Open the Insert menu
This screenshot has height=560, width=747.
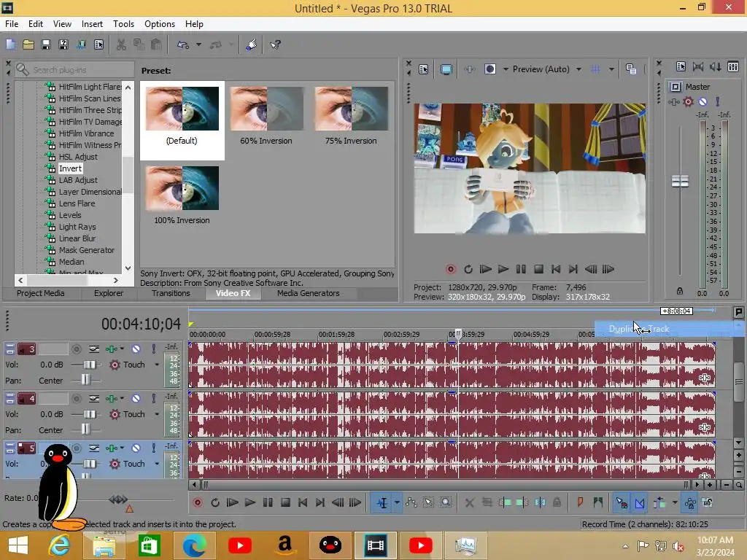92,24
